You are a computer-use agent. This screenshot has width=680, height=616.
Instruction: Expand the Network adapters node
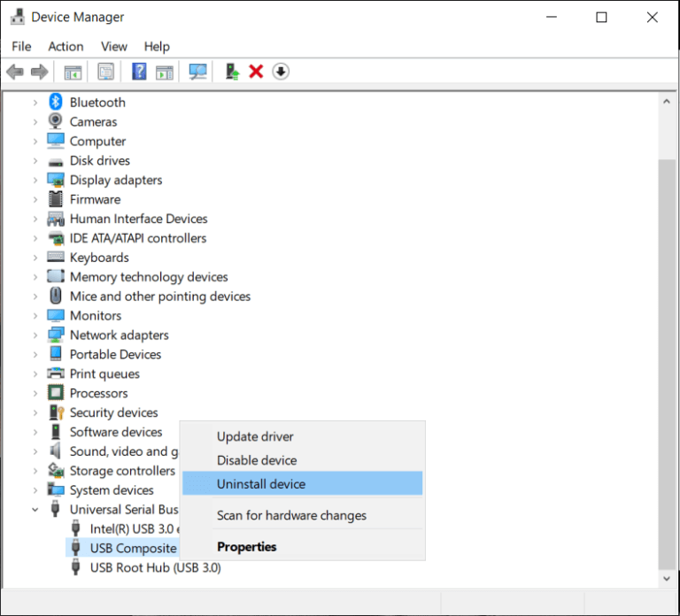point(35,335)
